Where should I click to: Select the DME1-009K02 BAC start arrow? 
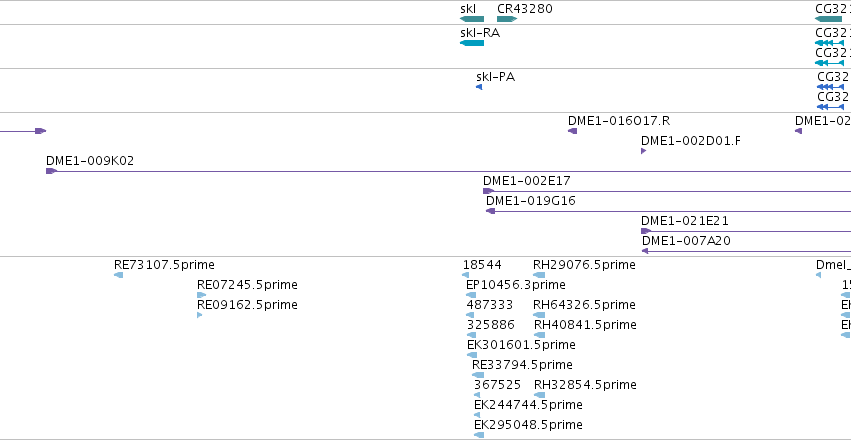[x=52, y=171]
